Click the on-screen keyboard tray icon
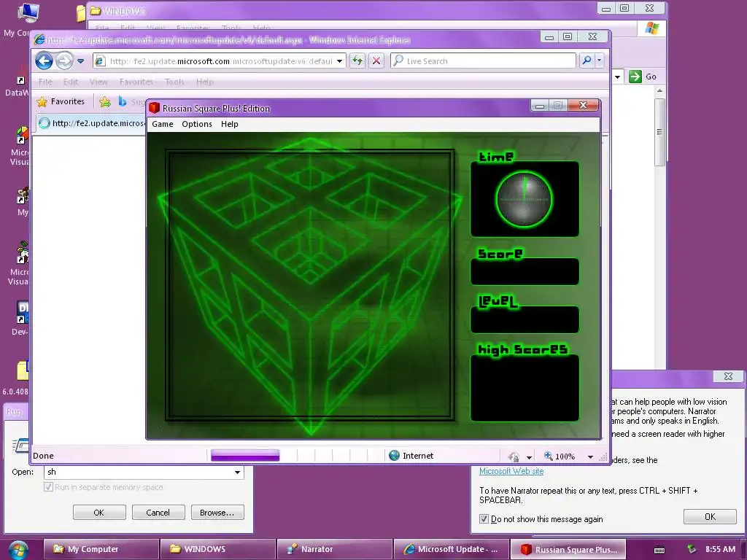This screenshot has width=747, height=560. click(659, 550)
